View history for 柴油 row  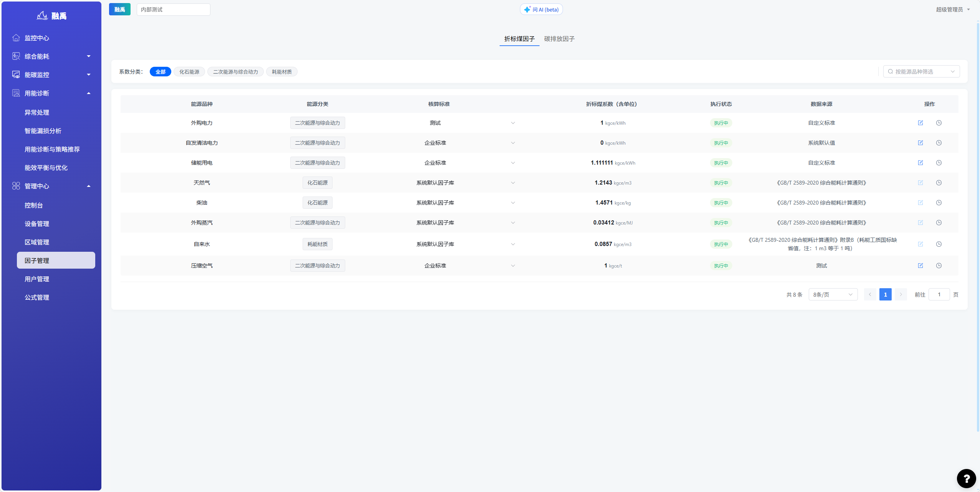tap(939, 203)
